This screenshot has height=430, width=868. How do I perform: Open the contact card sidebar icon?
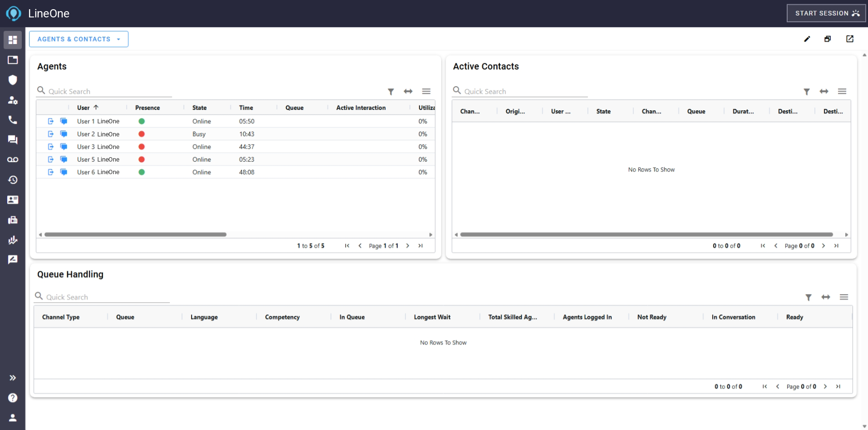[13, 200]
